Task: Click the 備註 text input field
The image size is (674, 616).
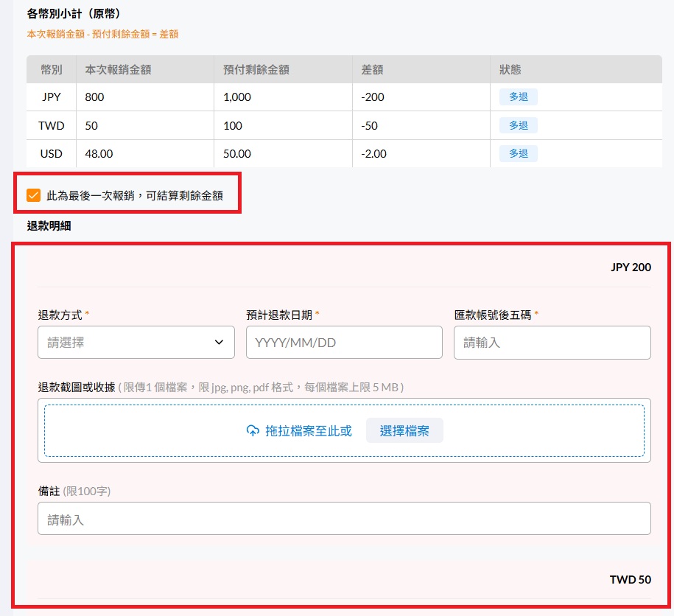Action: point(344,519)
